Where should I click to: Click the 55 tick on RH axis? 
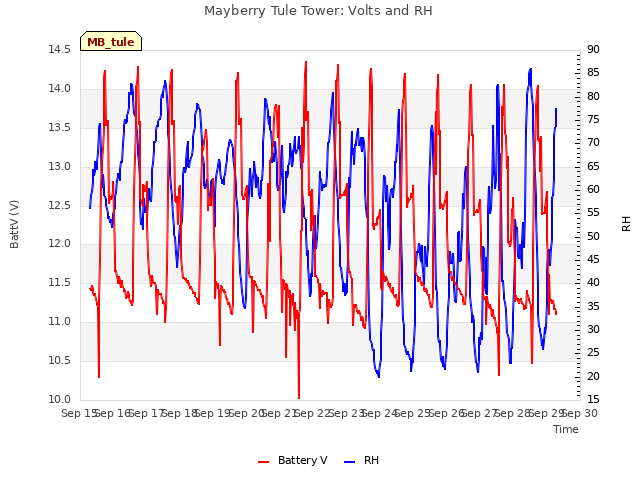point(593,213)
